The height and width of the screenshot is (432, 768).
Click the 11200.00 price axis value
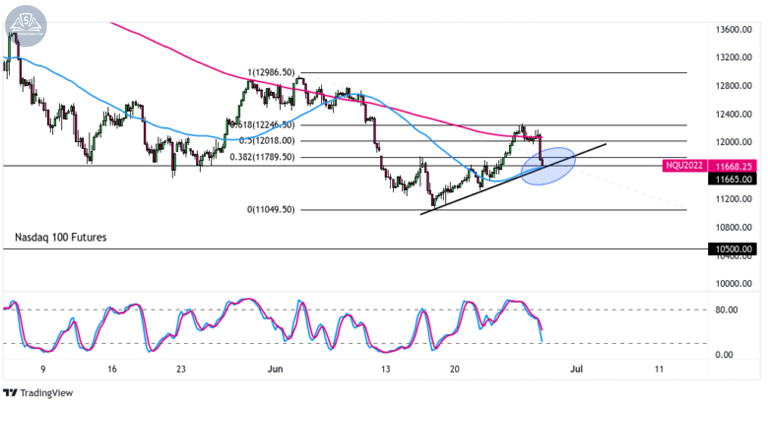pos(733,199)
